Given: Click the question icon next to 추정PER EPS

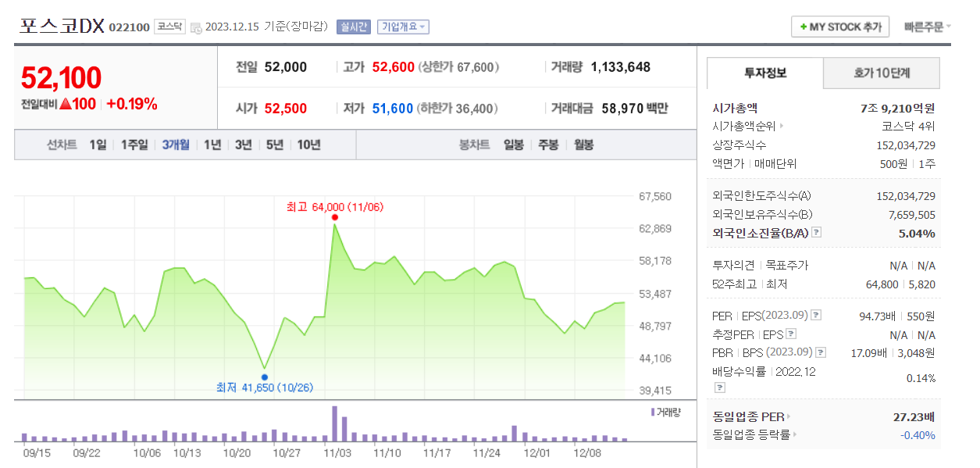Looking at the screenshot, I should (x=790, y=334).
